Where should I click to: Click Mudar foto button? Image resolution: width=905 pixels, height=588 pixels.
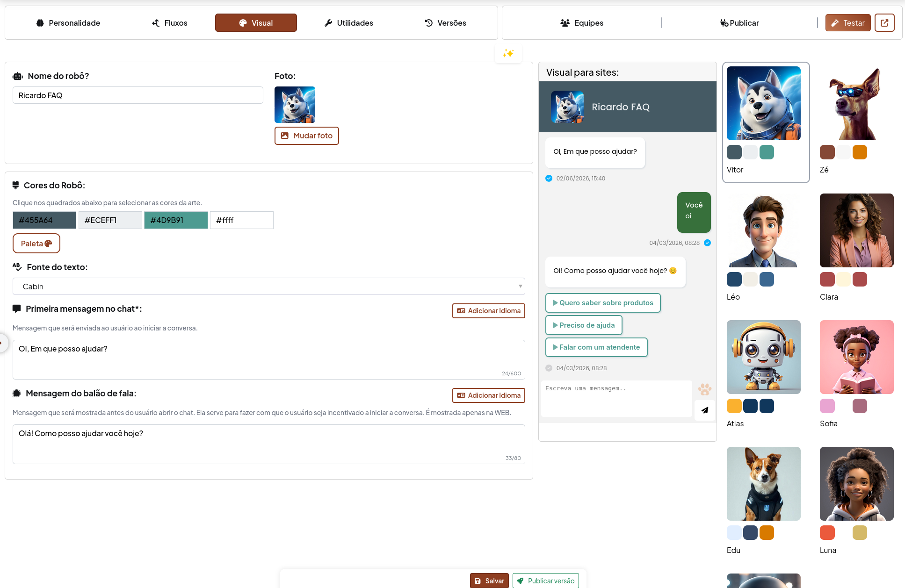tap(307, 136)
